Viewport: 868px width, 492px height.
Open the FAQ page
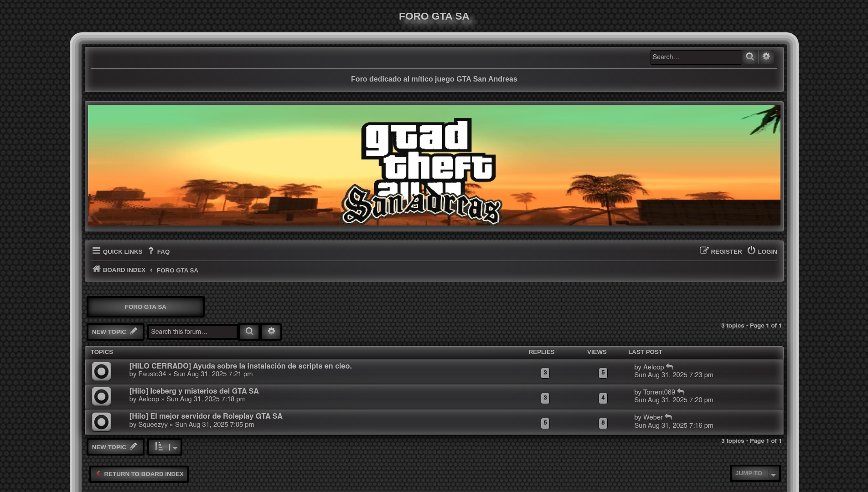tap(159, 251)
